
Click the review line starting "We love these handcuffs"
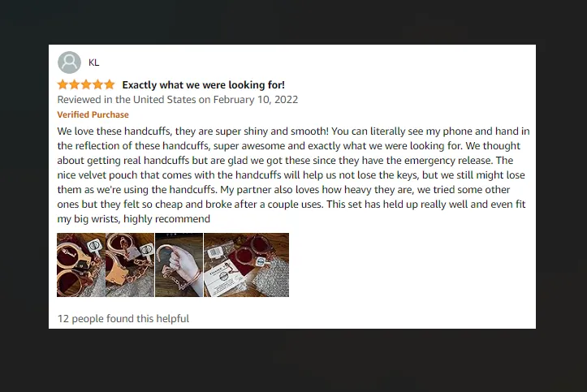[293, 131]
